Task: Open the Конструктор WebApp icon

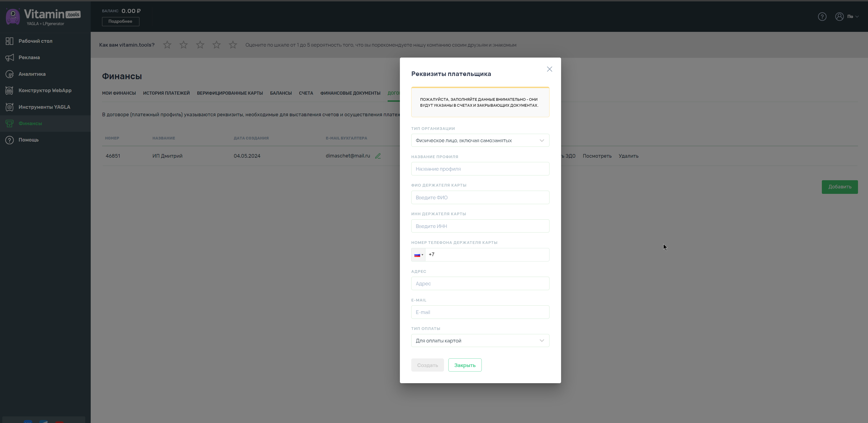Action: [x=10, y=90]
